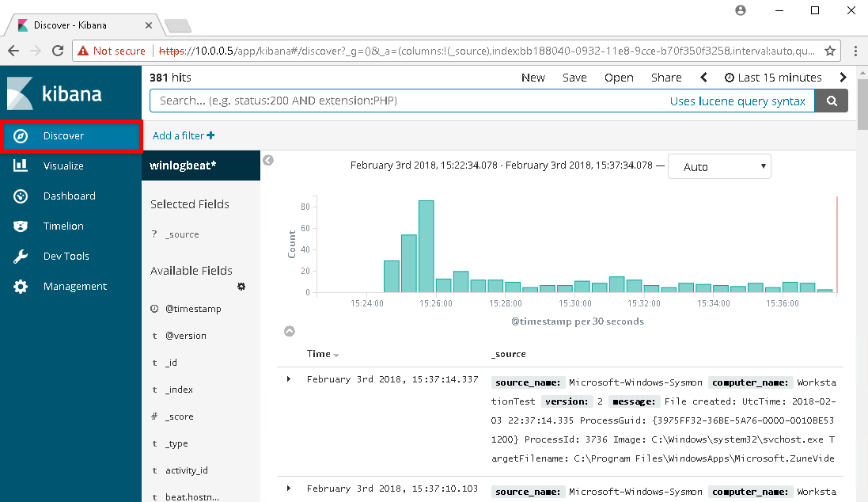Collapse the fields sidebar arrow
The width and height of the screenshot is (868, 502).
point(268,160)
